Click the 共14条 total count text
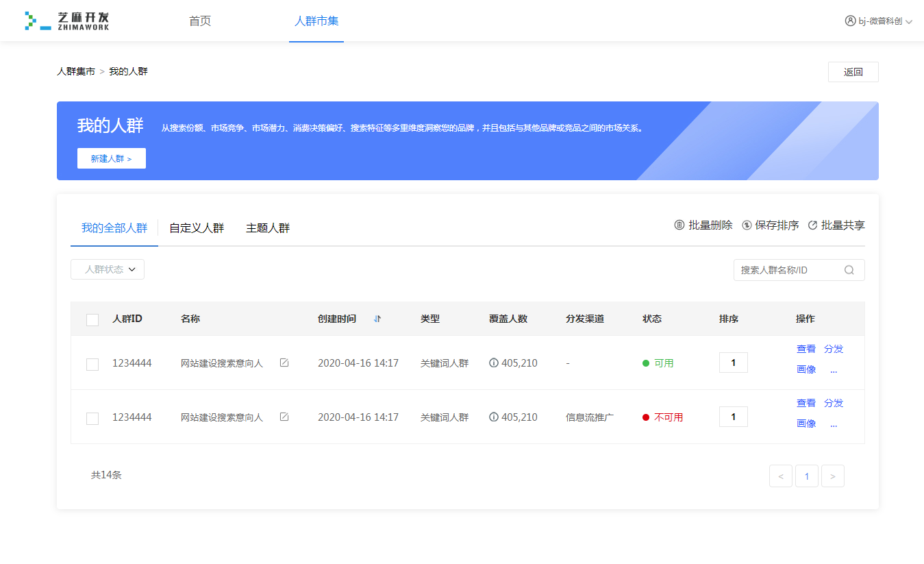Image resolution: width=924 pixels, height=564 pixels. point(106,475)
